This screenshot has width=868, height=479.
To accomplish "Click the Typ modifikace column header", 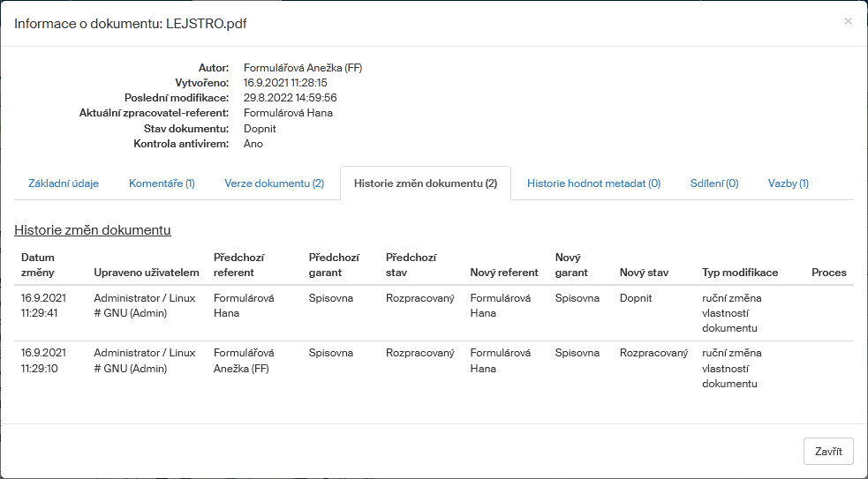I will tap(740, 273).
